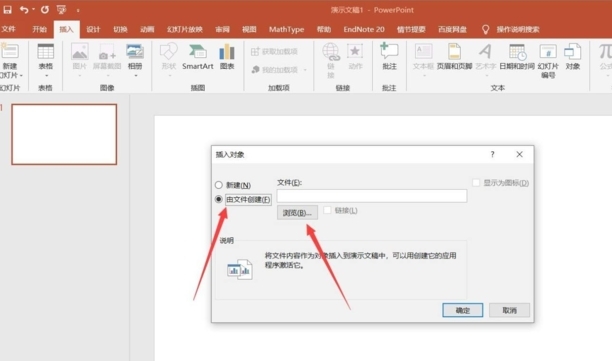
Task: Insert a SmartArt graphic
Action: [x=198, y=57]
